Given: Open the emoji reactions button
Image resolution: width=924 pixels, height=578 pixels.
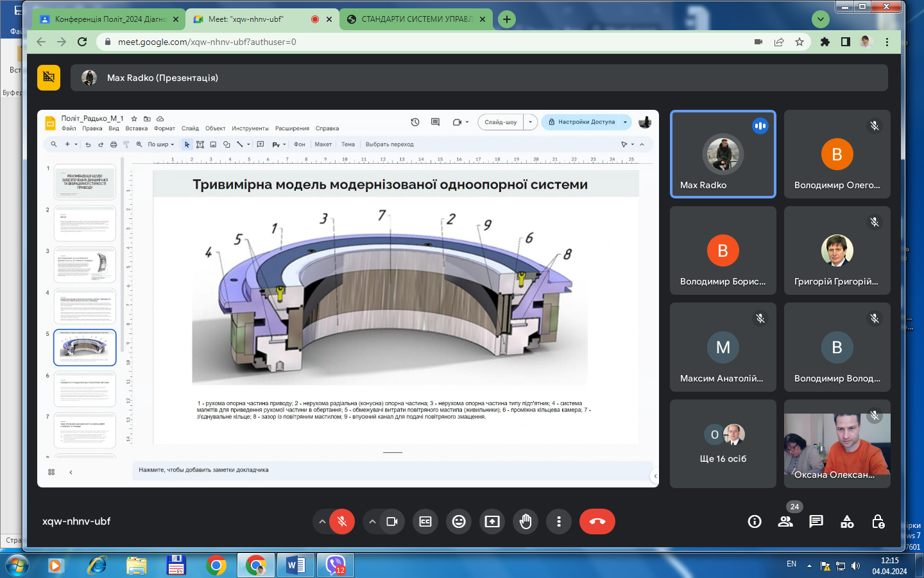Looking at the screenshot, I should (459, 521).
